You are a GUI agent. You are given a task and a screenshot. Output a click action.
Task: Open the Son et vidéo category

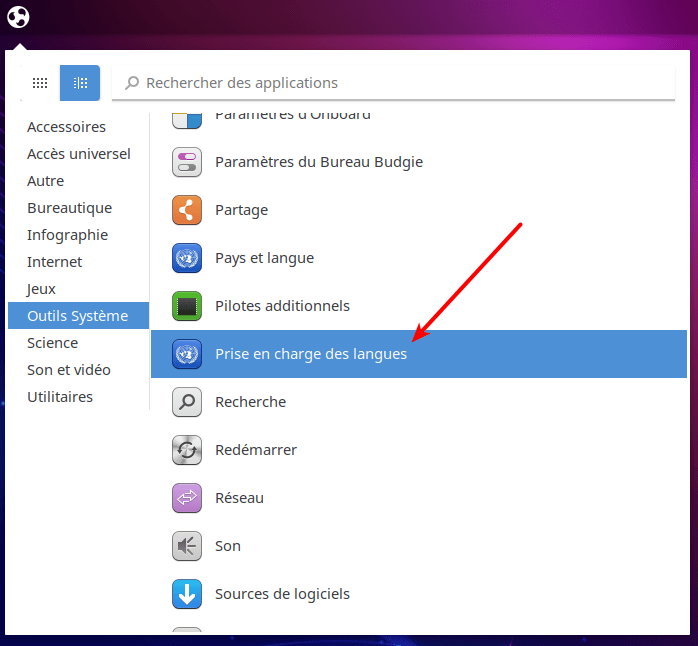(x=69, y=370)
